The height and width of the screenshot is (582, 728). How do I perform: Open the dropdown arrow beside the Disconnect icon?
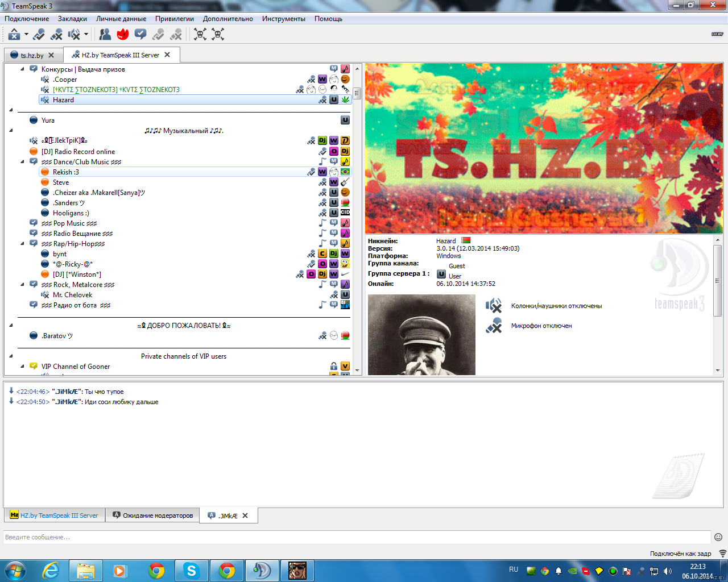pyautogui.click(x=26, y=34)
